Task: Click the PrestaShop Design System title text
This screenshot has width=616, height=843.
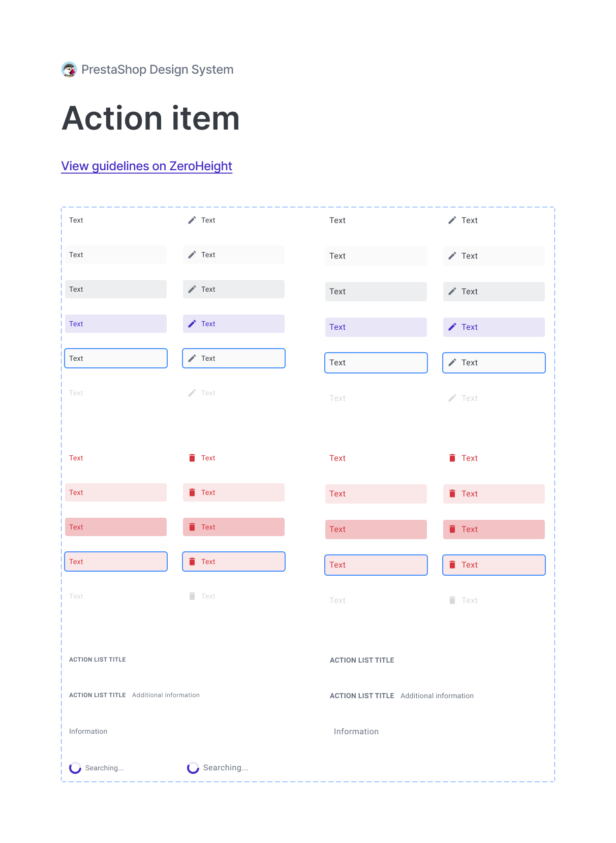Action: click(157, 70)
